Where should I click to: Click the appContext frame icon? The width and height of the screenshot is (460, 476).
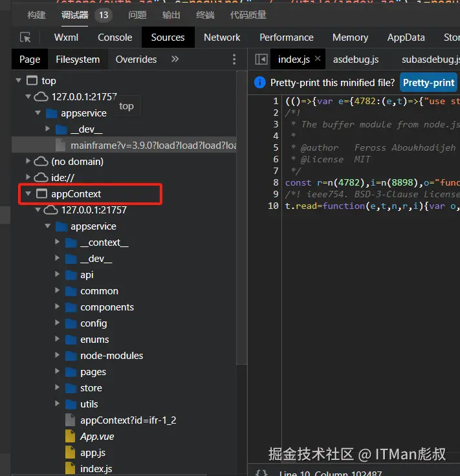(41, 193)
